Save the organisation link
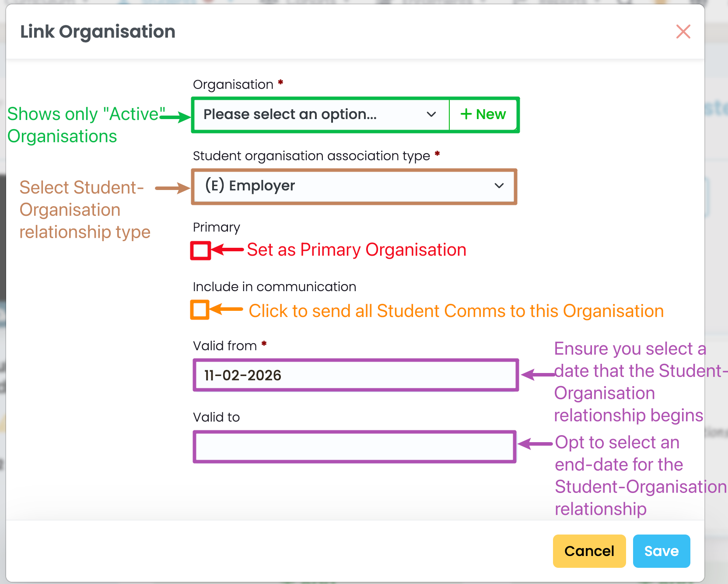Viewport: 728px width, 584px height. tap(661, 551)
